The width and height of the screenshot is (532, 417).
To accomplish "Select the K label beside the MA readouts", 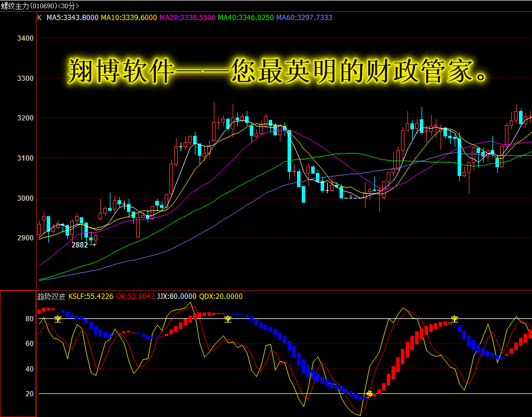I will tap(40, 18).
